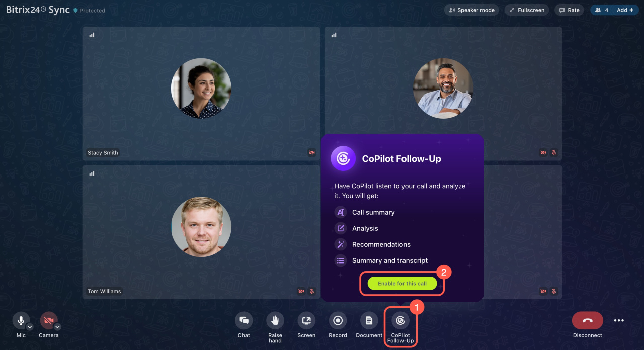
Task: Open the Document icon in toolbar
Action: coord(369,320)
